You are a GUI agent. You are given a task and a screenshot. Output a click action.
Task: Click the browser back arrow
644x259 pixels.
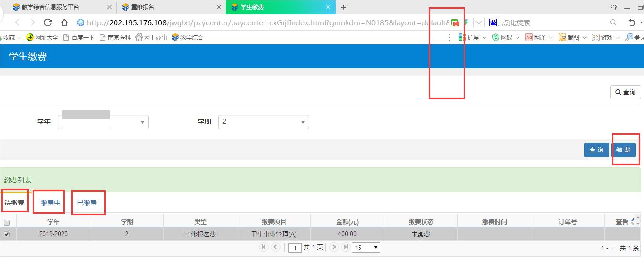click(x=17, y=22)
